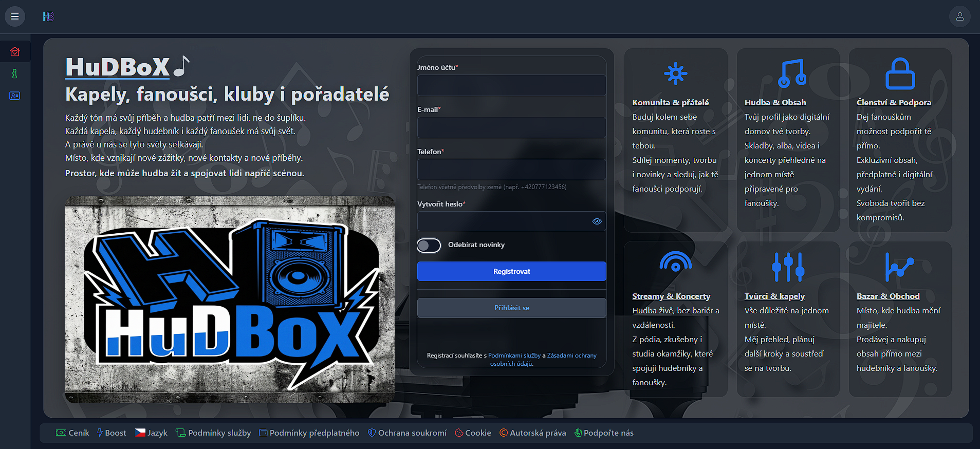Click the sliders icon above Tvůrci & kapely

(x=788, y=267)
